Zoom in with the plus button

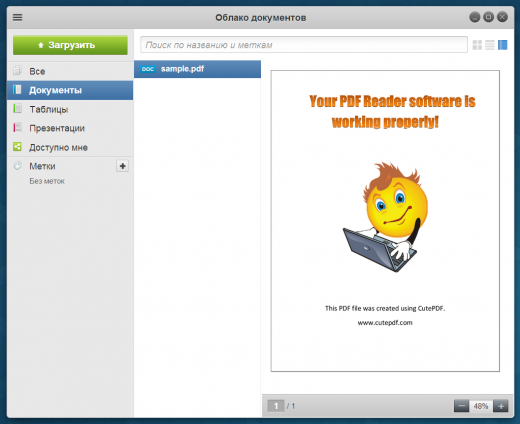pos(501,406)
